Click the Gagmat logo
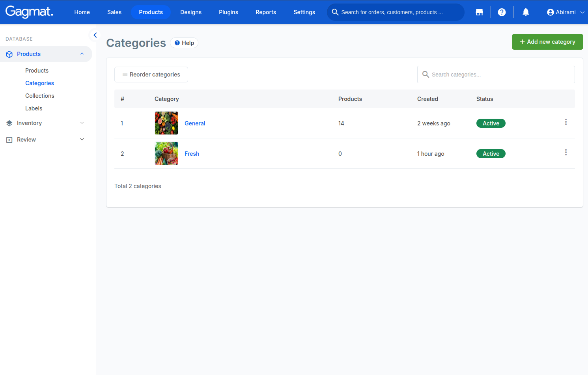Screen dimensions: 588x375 click(29, 12)
